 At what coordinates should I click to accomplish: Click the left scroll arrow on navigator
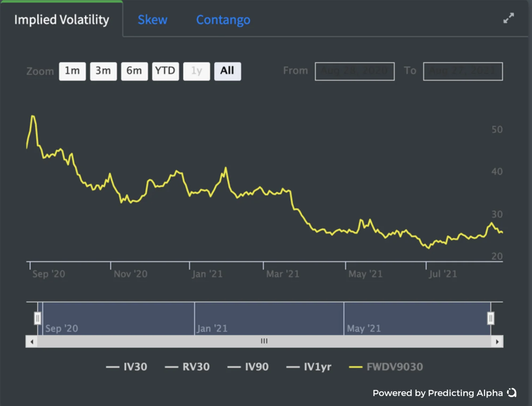point(32,341)
